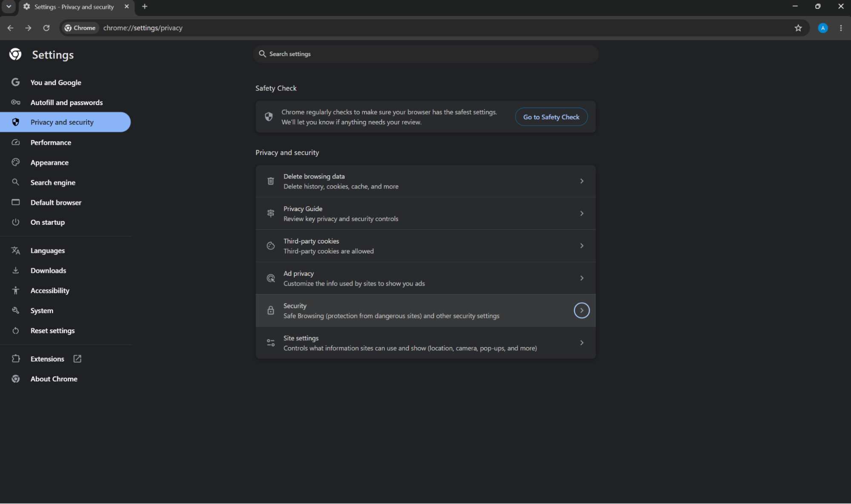The image size is (851, 504).
Task: Click the Ad privacy target icon
Action: click(x=270, y=278)
